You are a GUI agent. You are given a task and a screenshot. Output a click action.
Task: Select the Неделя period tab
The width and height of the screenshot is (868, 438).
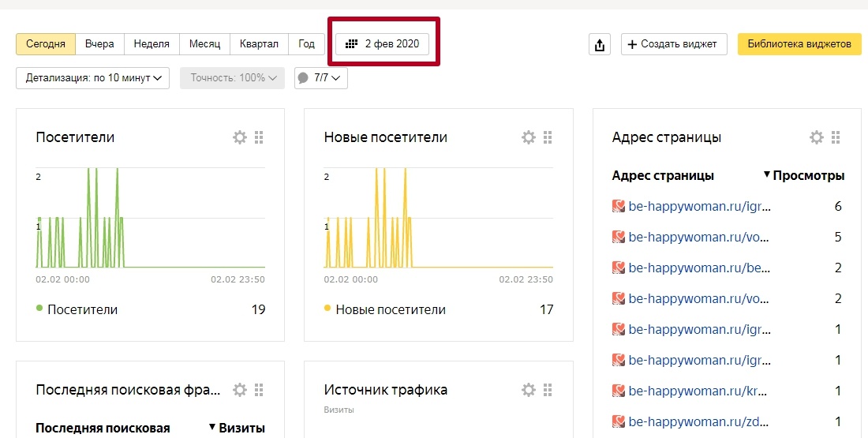pos(152,44)
